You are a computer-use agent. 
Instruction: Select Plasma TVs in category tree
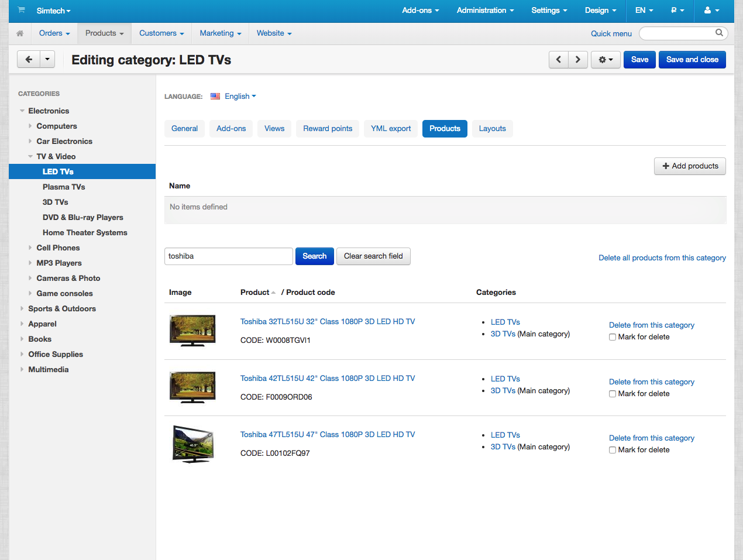click(64, 187)
